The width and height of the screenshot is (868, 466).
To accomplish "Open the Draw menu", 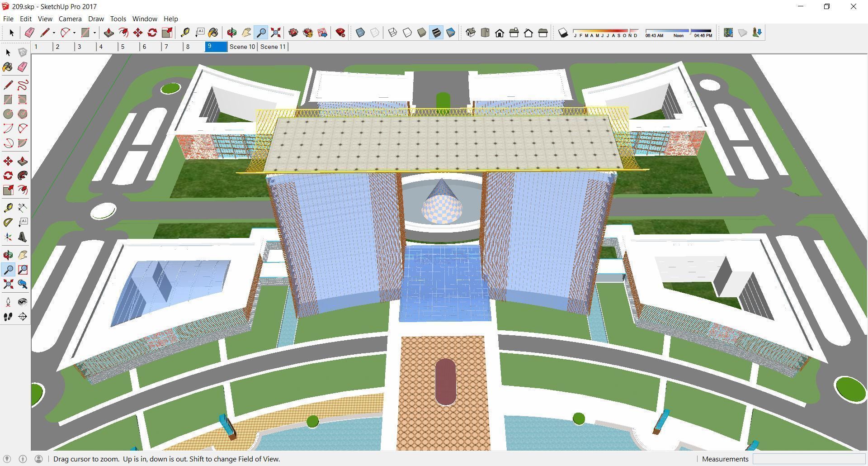I will coord(96,19).
